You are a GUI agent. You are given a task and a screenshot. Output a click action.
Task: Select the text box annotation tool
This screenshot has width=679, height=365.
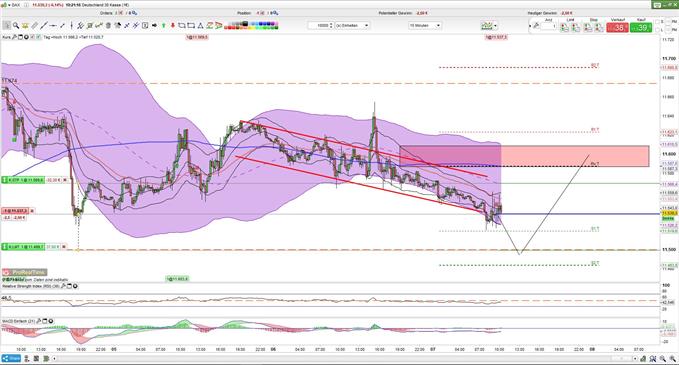(x=145, y=26)
